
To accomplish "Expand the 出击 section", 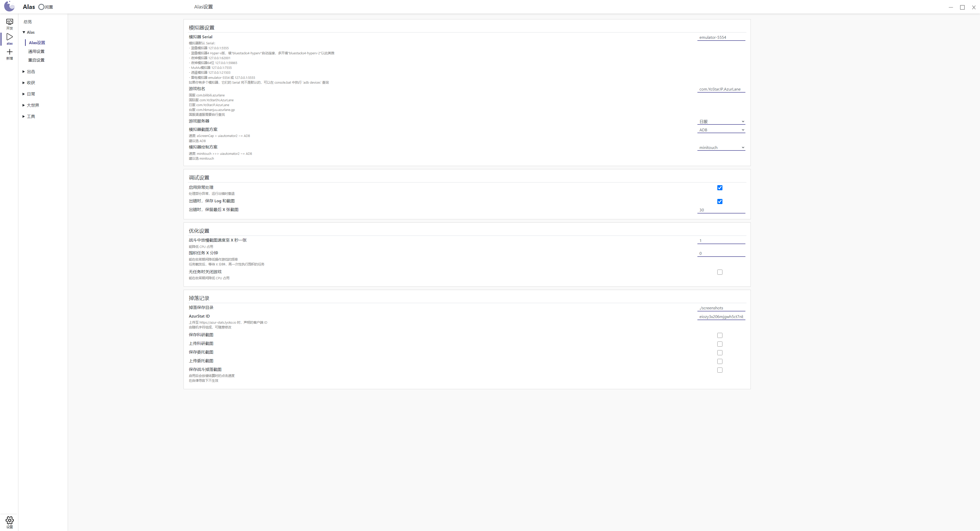I will point(31,71).
